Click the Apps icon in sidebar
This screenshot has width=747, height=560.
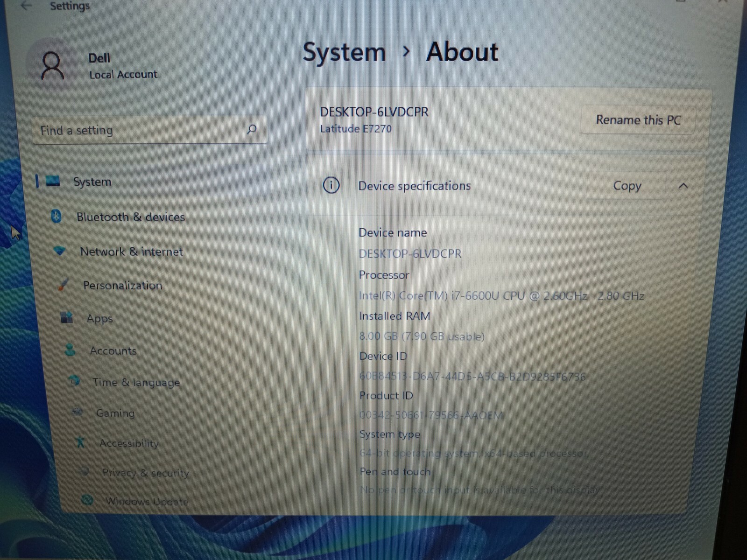67,318
